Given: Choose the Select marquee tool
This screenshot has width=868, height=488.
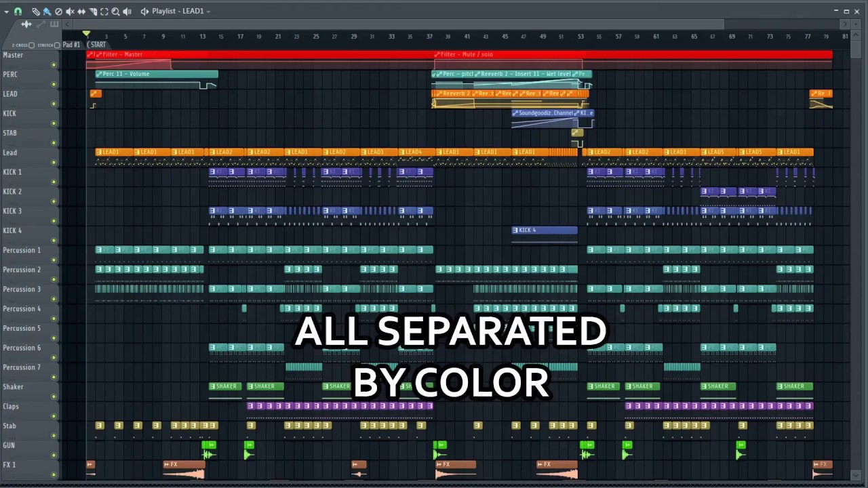Looking at the screenshot, I should [x=104, y=12].
